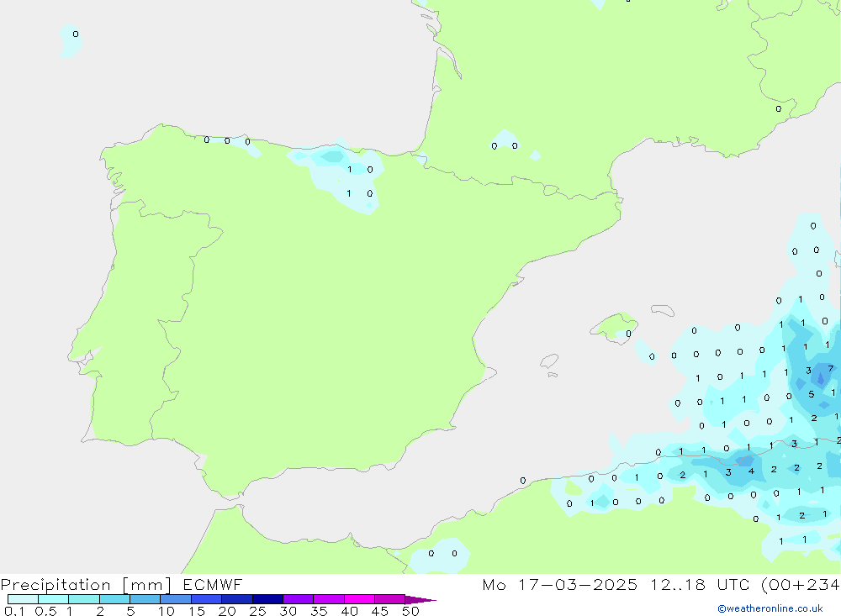Click the precipitation value '4' on the map
Viewport: 841px width, 616px height.
(751, 471)
